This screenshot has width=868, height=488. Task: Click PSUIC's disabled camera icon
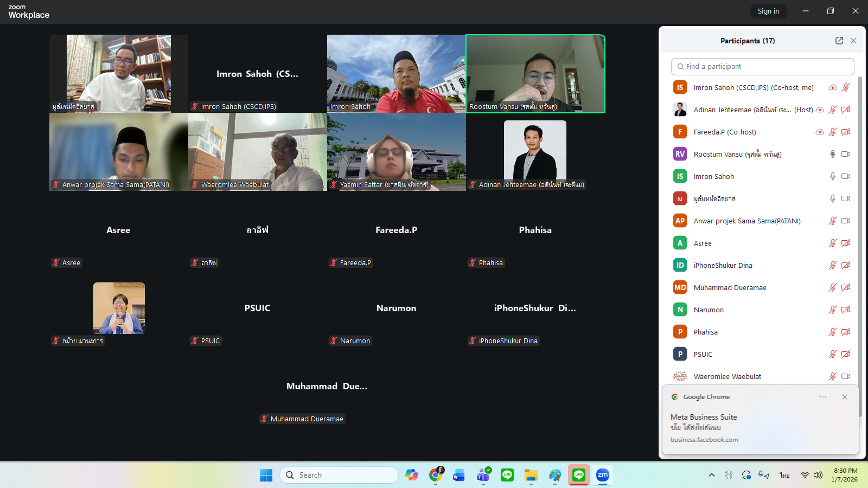coord(845,354)
